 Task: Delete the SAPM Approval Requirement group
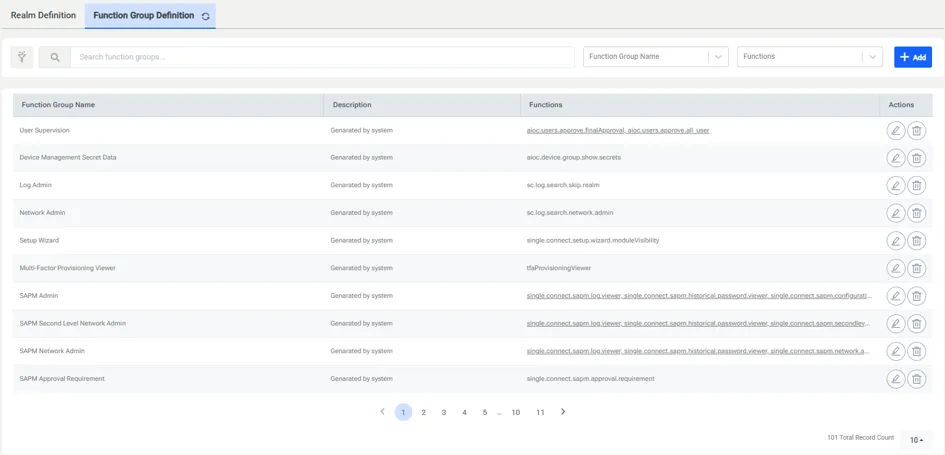917,379
